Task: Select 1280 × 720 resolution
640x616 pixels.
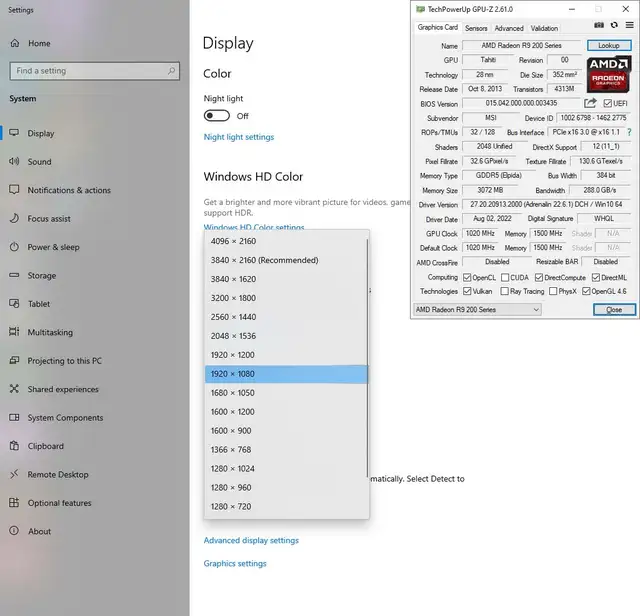Action: (286, 506)
